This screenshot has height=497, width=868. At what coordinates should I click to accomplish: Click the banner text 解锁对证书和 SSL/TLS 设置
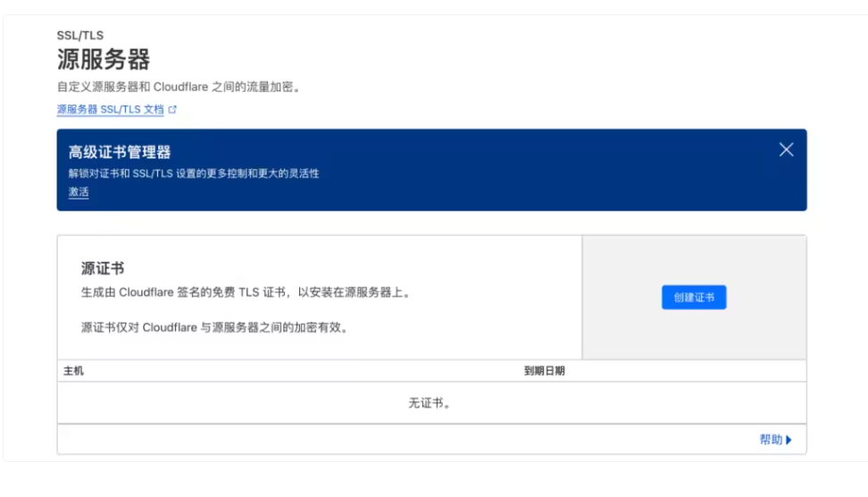[x=194, y=173]
